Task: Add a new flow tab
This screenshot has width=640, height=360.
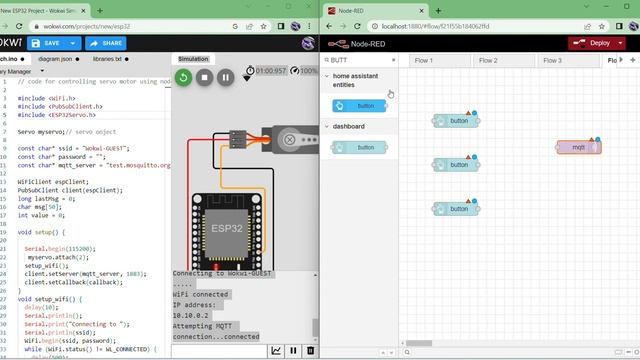Action: point(633,60)
